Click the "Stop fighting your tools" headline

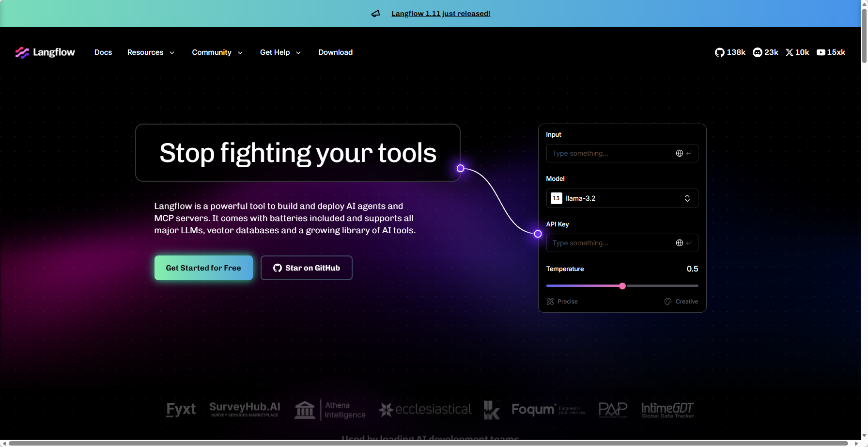point(298,153)
